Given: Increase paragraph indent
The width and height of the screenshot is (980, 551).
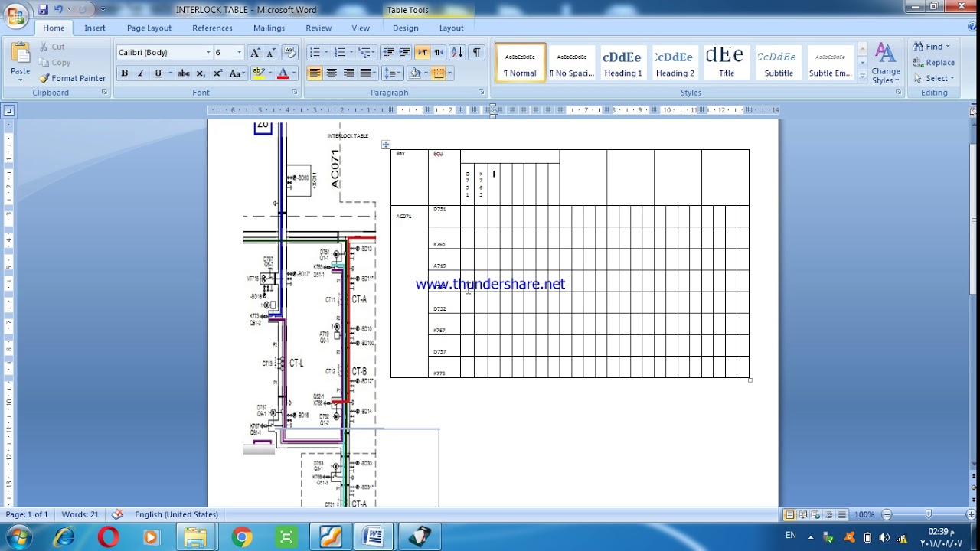Looking at the screenshot, I should pyautogui.click(x=404, y=52).
